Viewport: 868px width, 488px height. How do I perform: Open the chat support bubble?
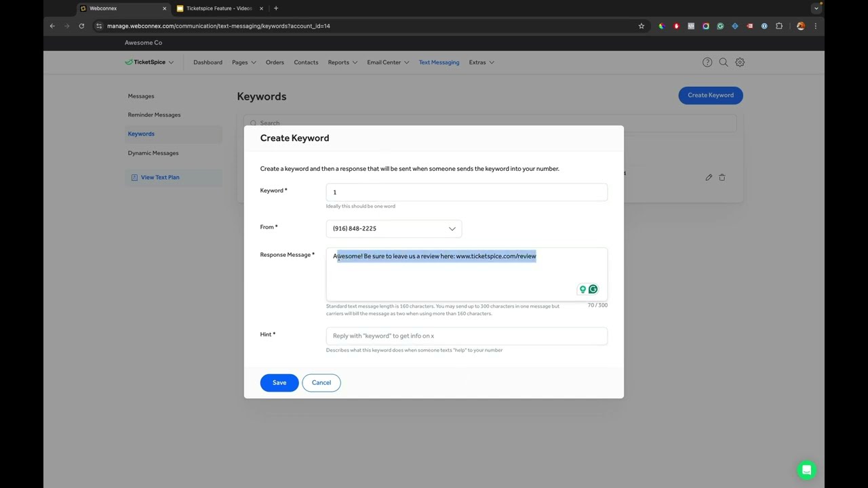806,470
